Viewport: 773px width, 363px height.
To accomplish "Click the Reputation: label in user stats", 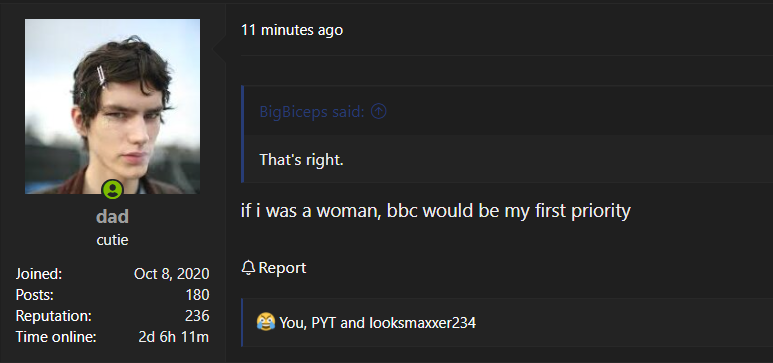I will [x=54, y=316].
